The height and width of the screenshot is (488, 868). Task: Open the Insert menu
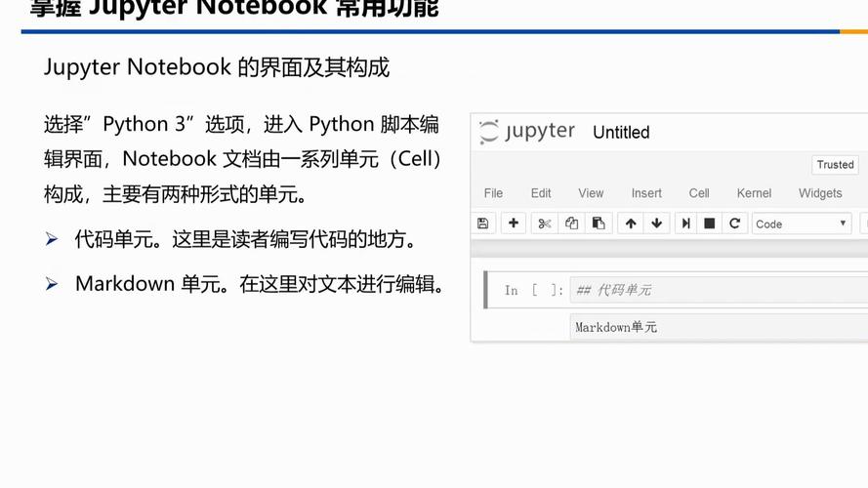(646, 193)
